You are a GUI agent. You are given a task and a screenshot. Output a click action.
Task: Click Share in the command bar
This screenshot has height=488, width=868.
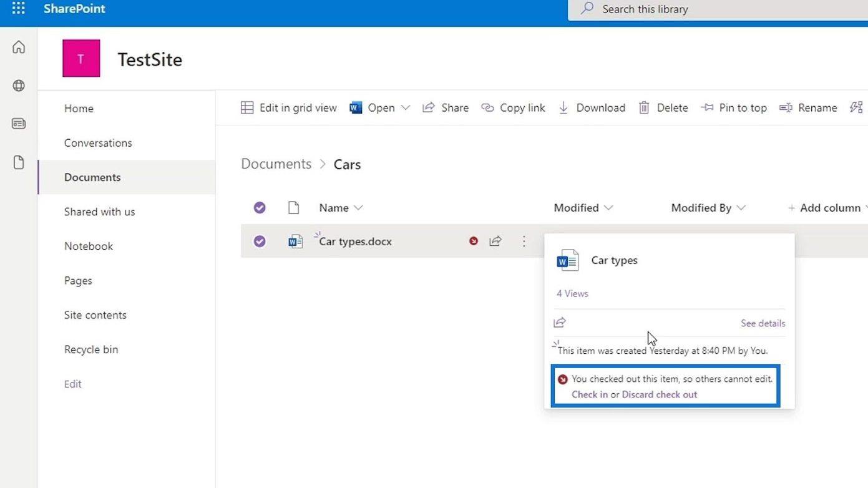(x=446, y=108)
